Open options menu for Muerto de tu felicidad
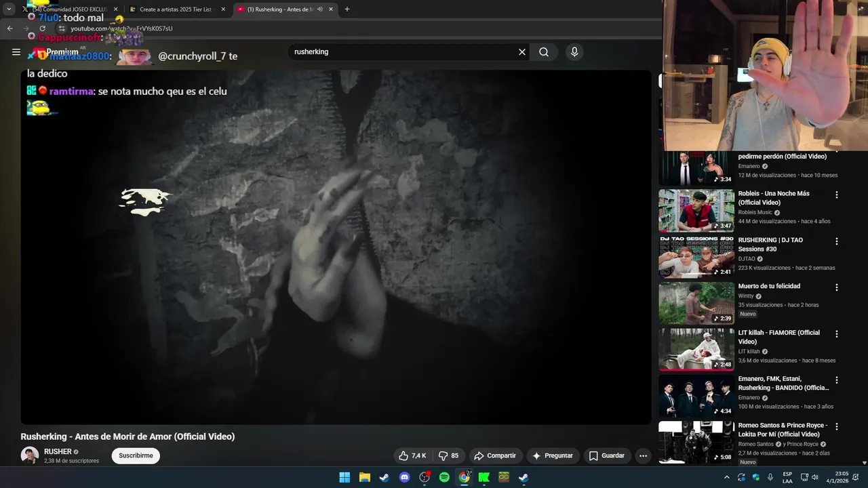868x488 pixels. point(836,287)
